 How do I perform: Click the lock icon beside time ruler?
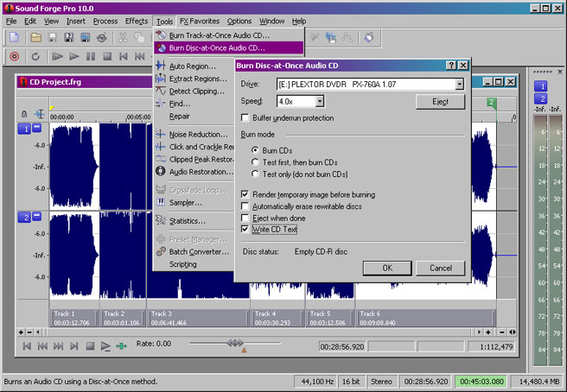(24, 114)
